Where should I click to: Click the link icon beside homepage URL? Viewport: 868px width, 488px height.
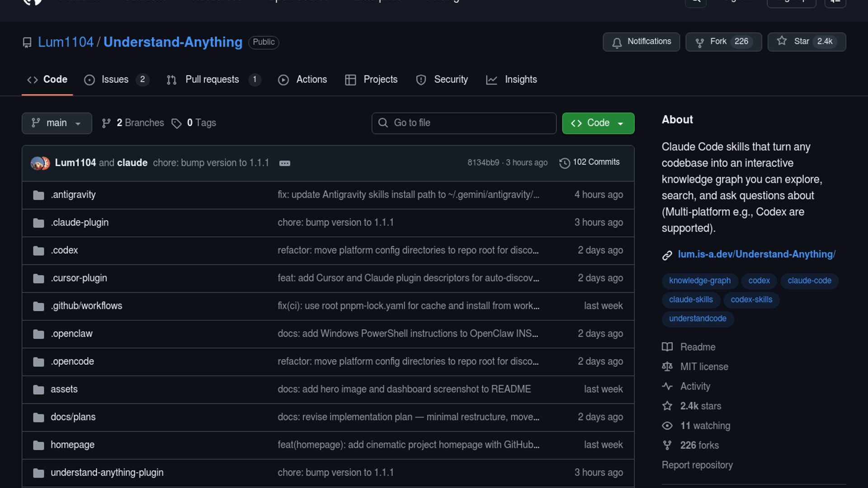(x=667, y=255)
